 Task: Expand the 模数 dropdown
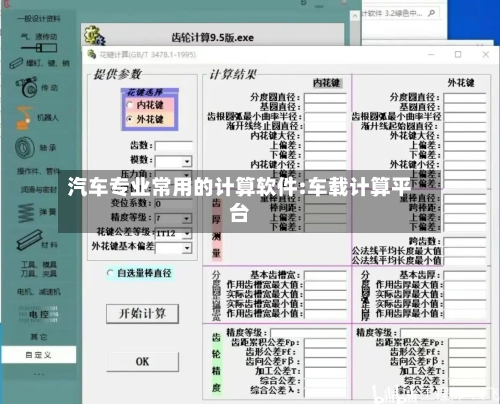click(x=187, y=161)
